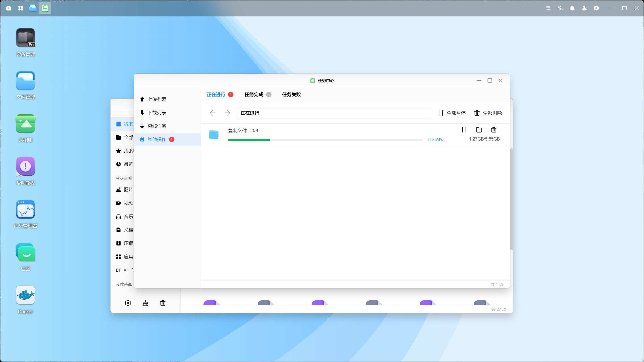Open the recycle bin icon in the file manager
The image size is (644, 362).
[163, 303]
